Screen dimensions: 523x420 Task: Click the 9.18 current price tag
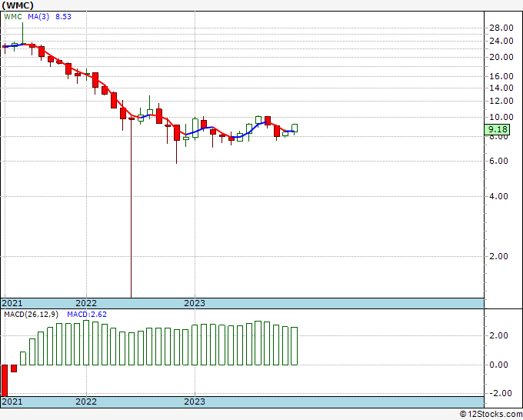498,129
